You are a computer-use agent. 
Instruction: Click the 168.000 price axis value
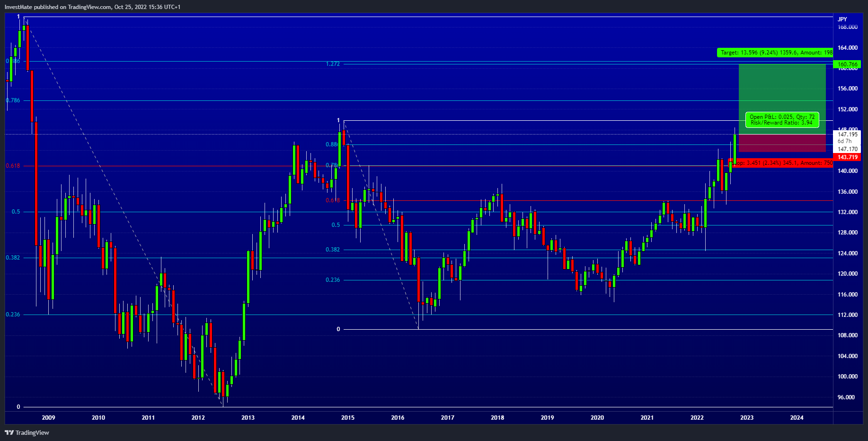[848, 27]
